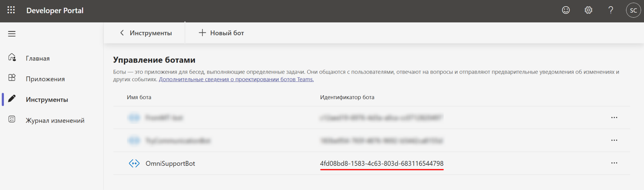The width and height of the screenshot is (644, 190).
Task: Click the Идентификатор бота column header
Action: (347, 97)
